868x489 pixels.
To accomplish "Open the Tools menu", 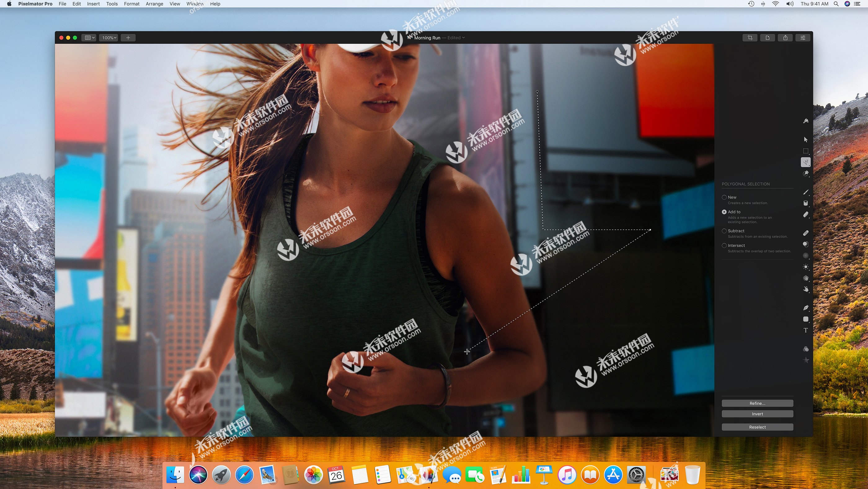I will click(112, 4).
